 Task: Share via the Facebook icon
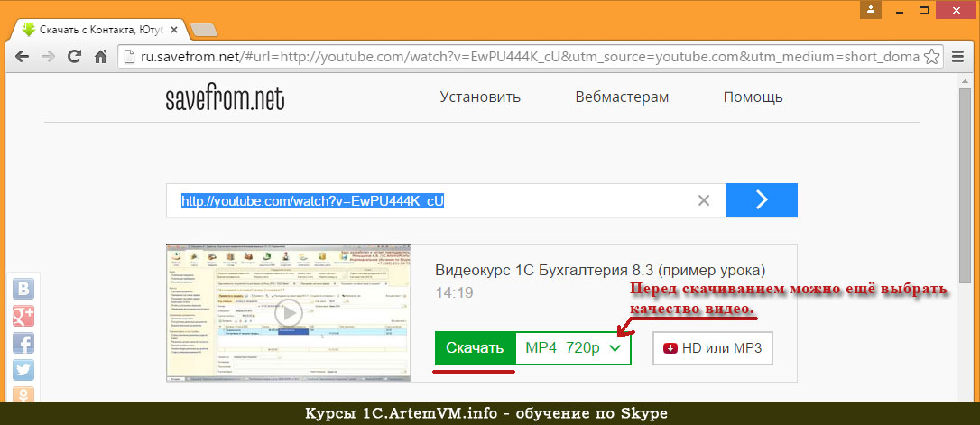click(23, 343)
